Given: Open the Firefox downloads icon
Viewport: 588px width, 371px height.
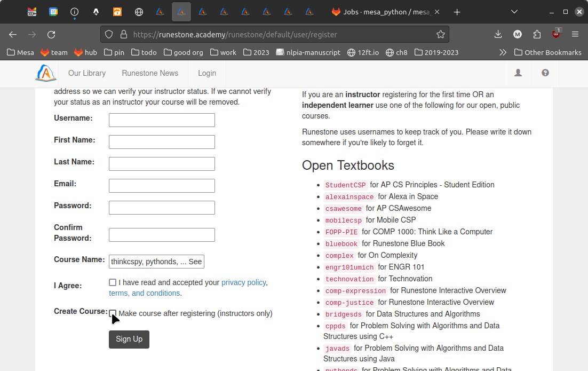Looking at the screenshot, I should [x=498, y=34].
